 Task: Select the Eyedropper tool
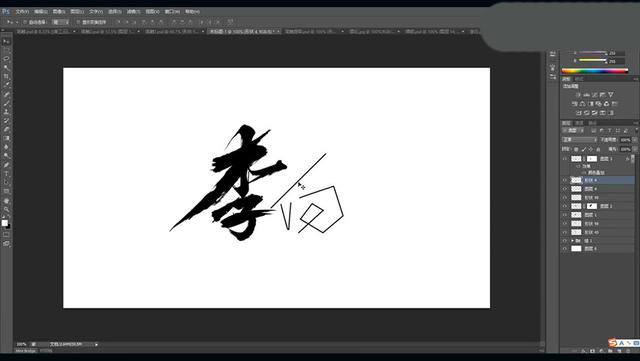pos(6,85)
